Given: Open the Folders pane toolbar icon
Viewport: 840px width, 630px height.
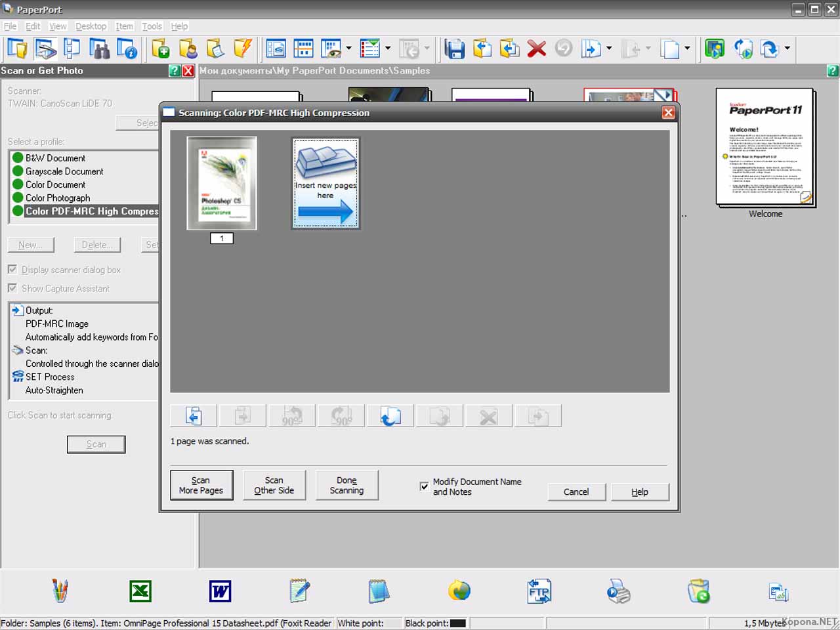Looking at the screenshot, I should click(18, 49).
